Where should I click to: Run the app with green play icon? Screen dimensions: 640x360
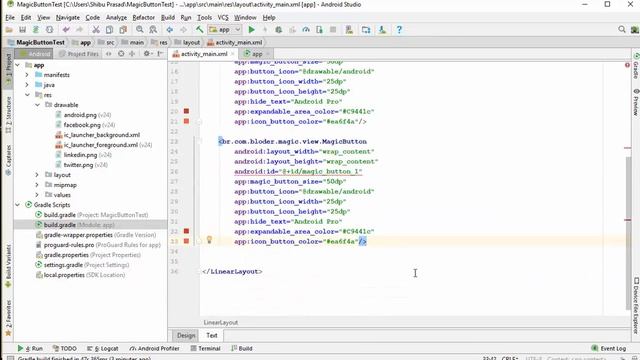251,30
